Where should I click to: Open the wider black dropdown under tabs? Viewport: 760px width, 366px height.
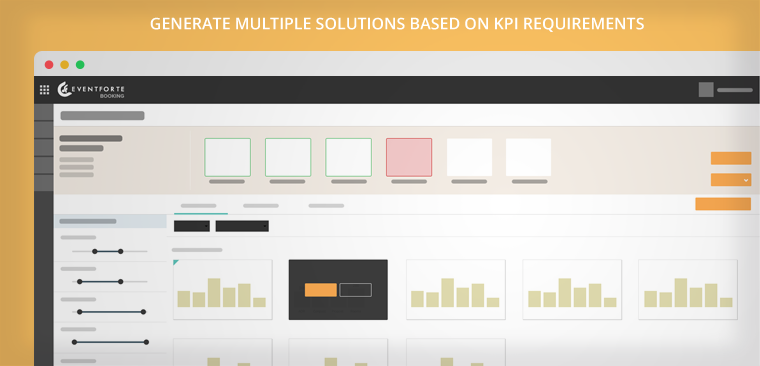point(242,226)
